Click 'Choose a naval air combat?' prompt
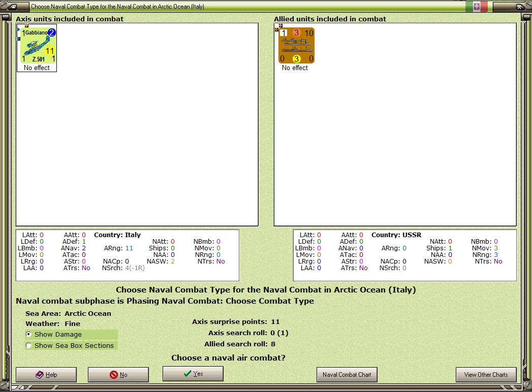The width and height of the screenshot is (532, 392). pos(228,358)
